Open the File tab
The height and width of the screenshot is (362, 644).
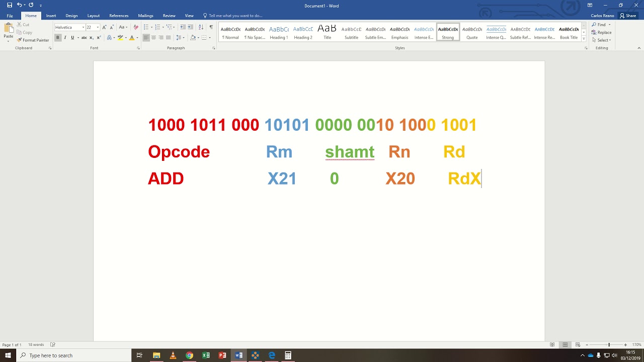(x=10, y=16)
